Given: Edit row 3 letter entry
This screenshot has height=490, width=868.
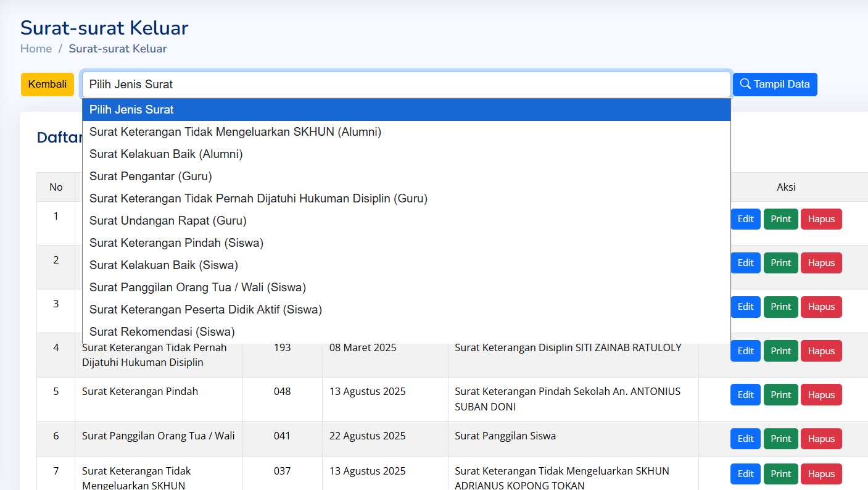Looking at the screenshot, I should click(x=745, y=307).
